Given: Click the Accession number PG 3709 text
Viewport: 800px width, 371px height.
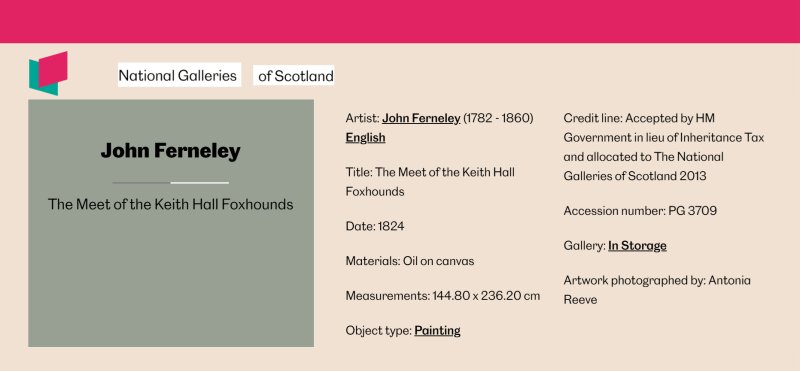Looking at the screenshot, I should click(640, 211).
